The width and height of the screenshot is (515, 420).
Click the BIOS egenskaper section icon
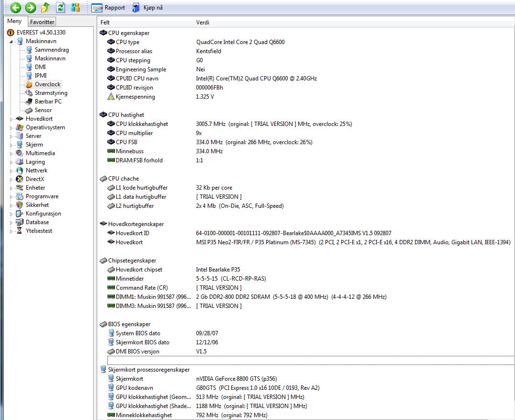(103, 324)
